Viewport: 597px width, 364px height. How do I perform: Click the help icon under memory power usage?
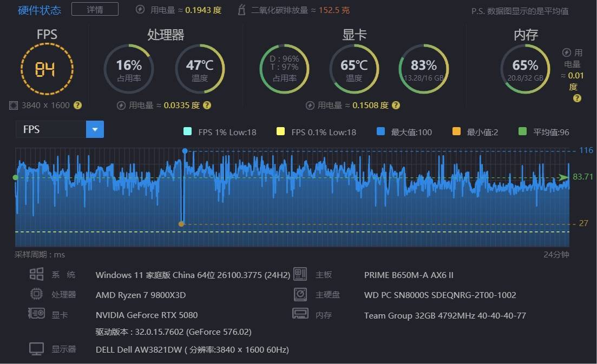[x=577, y=98]
